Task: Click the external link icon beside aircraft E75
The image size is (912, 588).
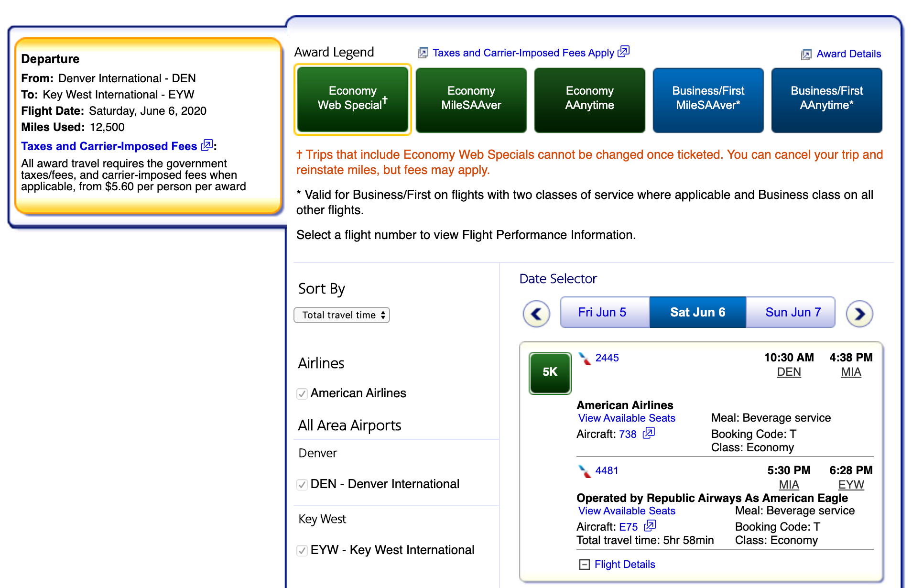Action: pos(650,526)
